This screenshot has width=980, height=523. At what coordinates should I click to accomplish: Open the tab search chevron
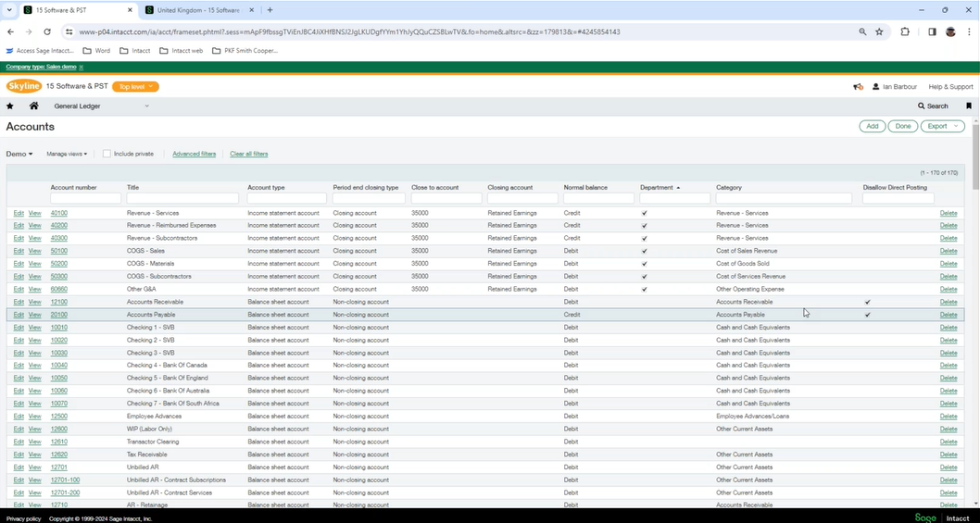pyautogui.click(x=8, y=10)
